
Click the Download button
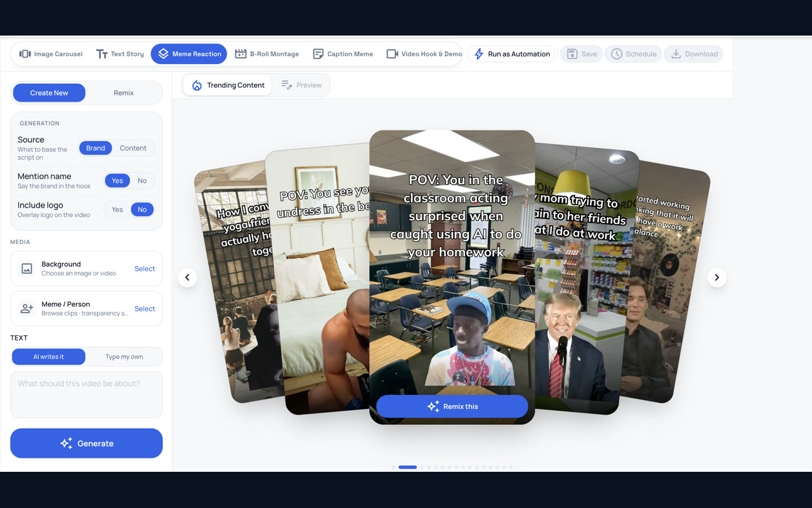[693, 54]
